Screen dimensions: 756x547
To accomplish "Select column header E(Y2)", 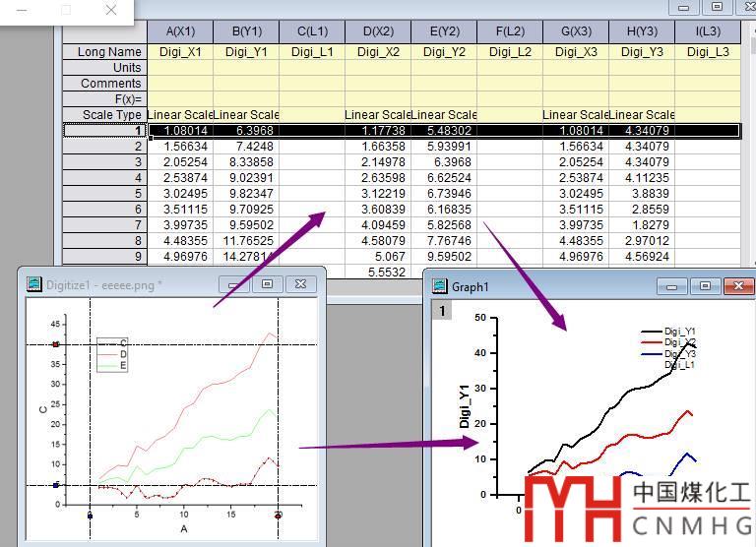I will tap(444, 31).
